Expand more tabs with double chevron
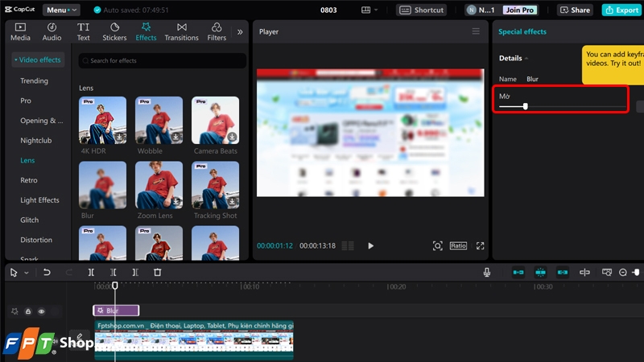 tap(240, 32)
